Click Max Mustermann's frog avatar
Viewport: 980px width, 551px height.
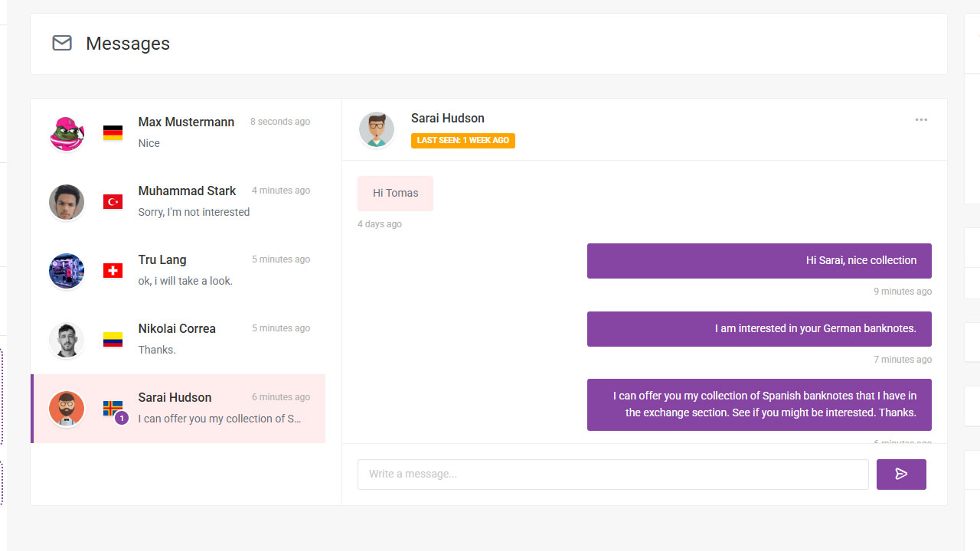pyautogui.click(x=67, y=134)
